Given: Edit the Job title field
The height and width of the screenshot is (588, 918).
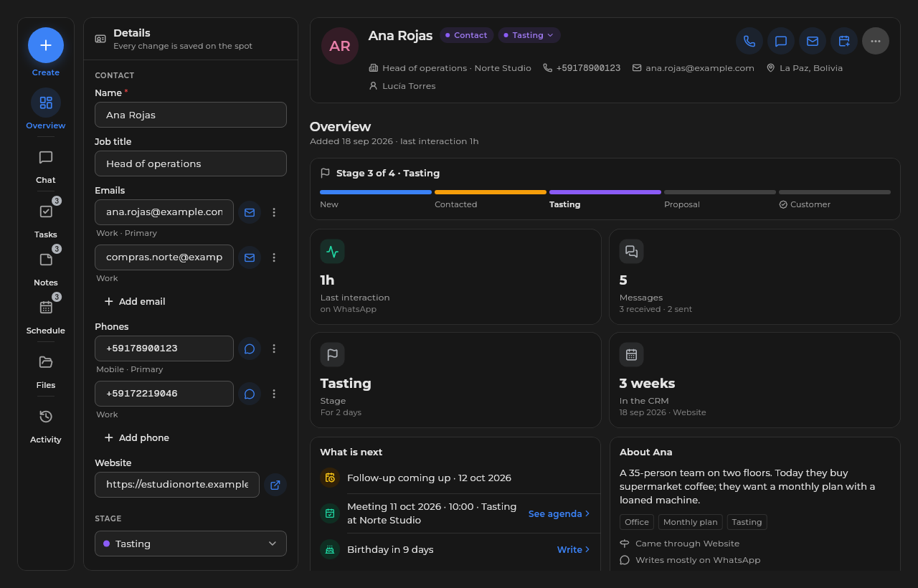Looking at the screenshot, I should (191, 163).
